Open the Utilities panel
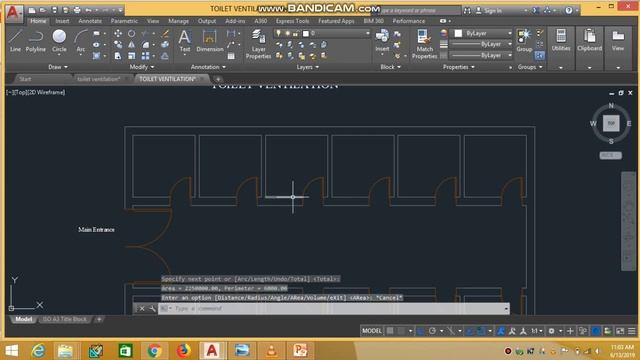The image size is (640, 360). coord(561,41)
